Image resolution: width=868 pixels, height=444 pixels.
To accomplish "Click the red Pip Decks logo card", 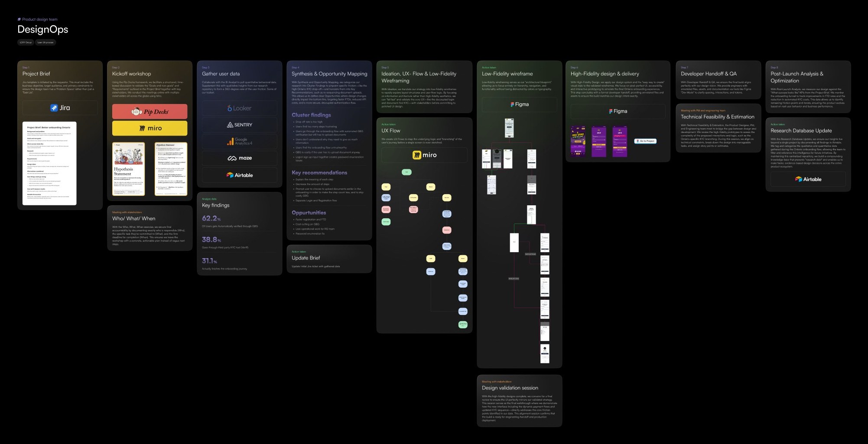I will 150,111.
